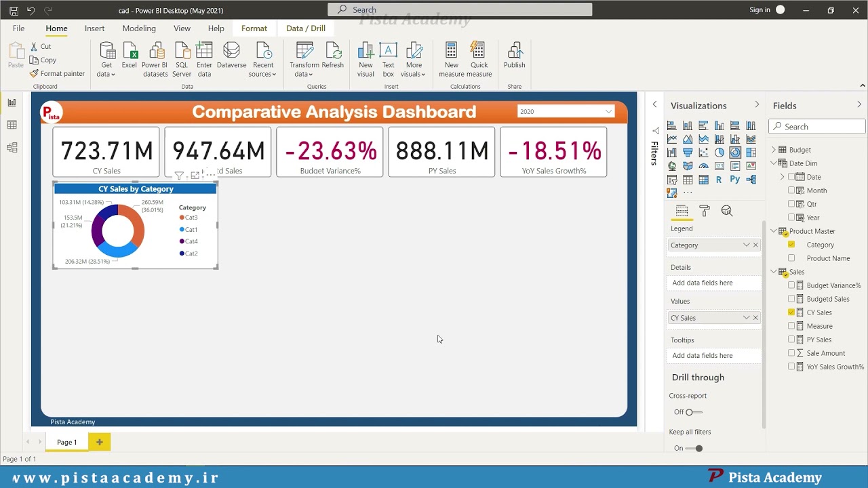The image size is (868, 488).
Task: Select the Donut chart visual
Action: coord(735,152)
